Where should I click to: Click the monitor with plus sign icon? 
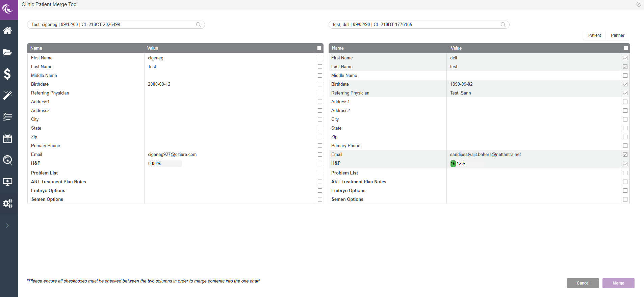tap(7, 182)
